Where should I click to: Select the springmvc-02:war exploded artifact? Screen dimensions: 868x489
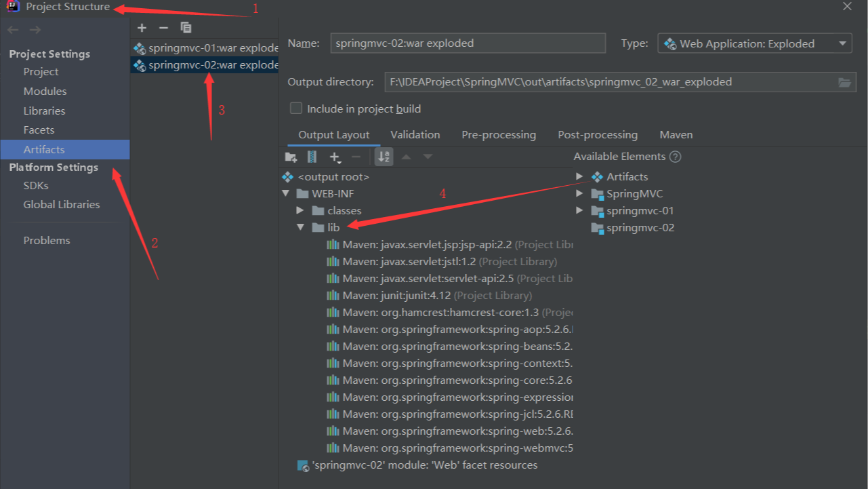pyautogui.click(x=205, y=65)
